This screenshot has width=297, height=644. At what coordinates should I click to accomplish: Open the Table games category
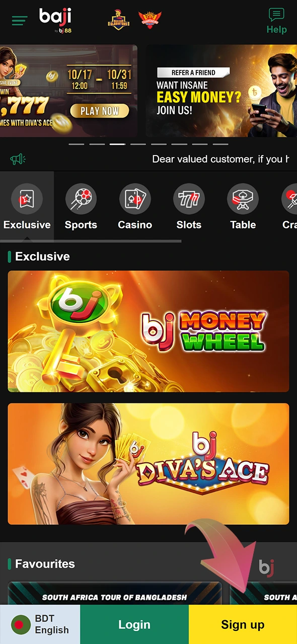click(243, 207)
